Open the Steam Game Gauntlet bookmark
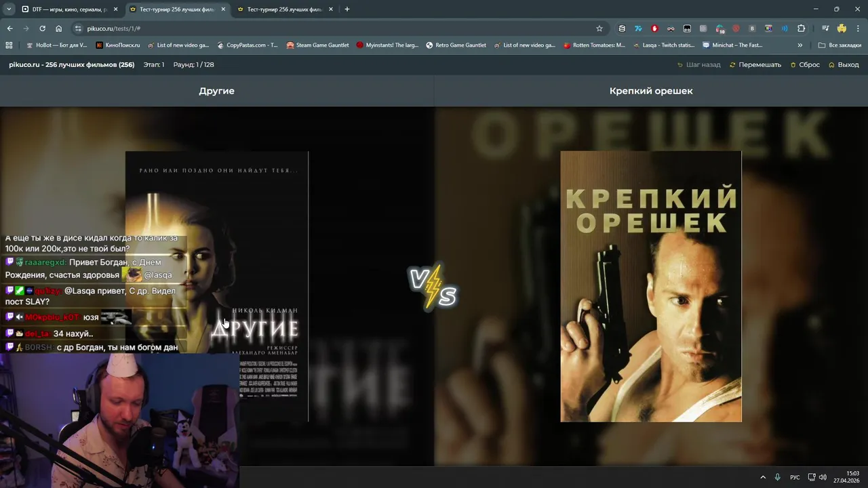The image size is (868, 488). tap(317, 45)
